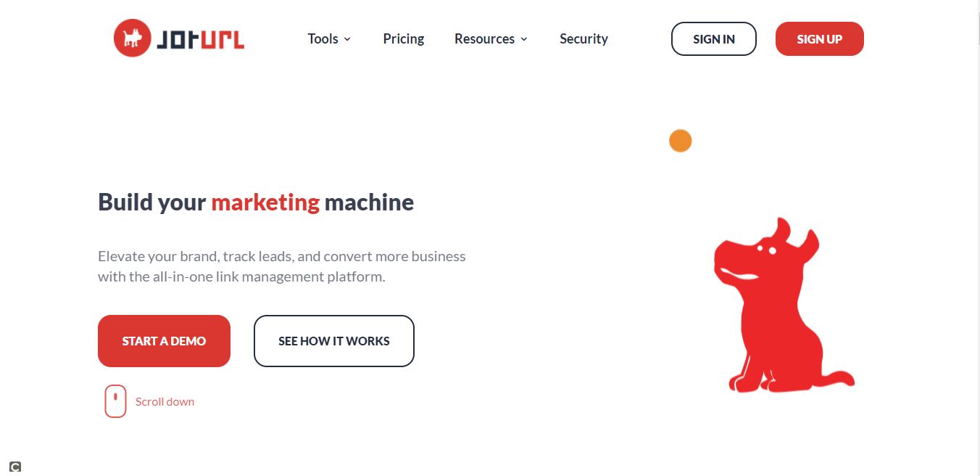Click the START A DEMO button
This screenshot has height=476, width=980.
pyautogui.click(x=164, y=341)
